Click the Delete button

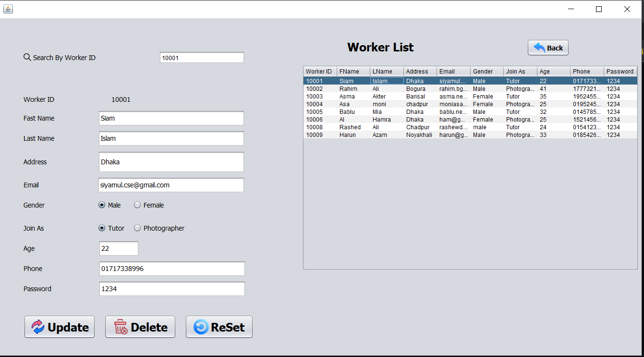coord(140,327)
